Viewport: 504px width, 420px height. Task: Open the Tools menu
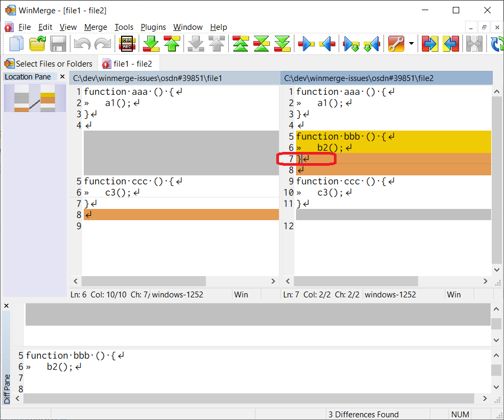(124, 27)
